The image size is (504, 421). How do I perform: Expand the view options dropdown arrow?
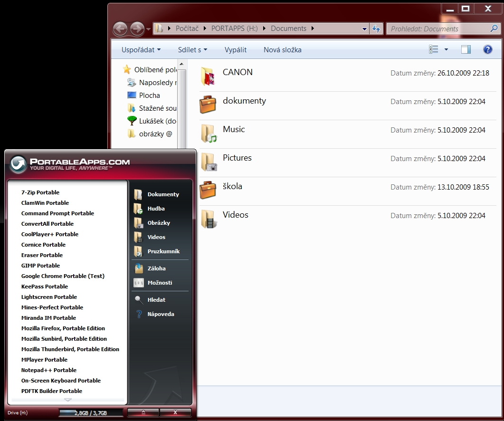[446, 49]
